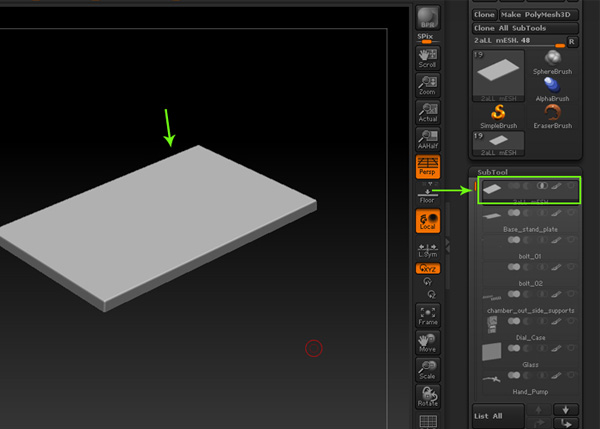600x429 pixels.
Task: Toggle the Floor grid display
Action: [x=428, y=195]
